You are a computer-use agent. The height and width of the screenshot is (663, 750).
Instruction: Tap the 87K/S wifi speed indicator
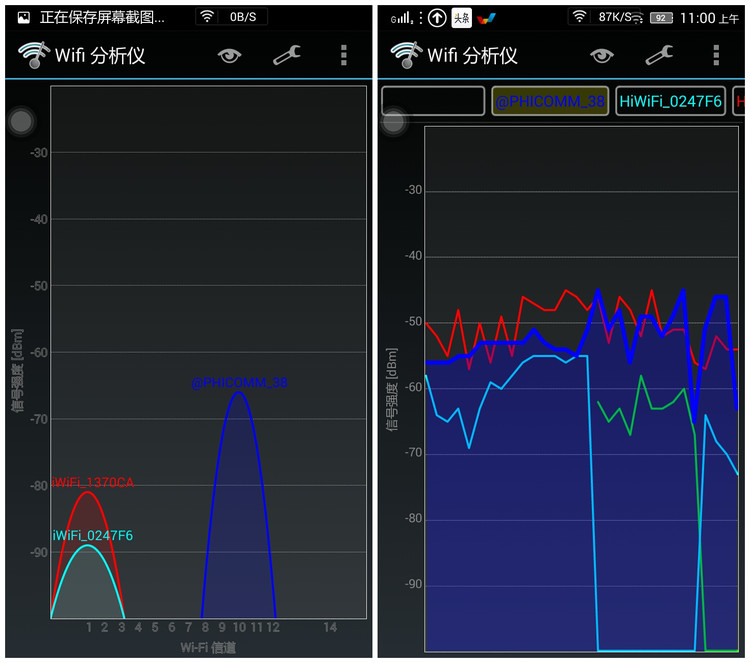[x=606, y=17]
